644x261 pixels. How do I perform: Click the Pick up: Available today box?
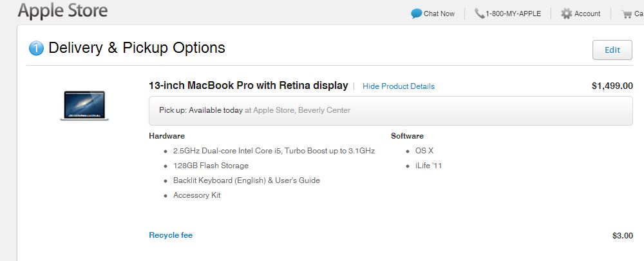[x=391, y=111]
